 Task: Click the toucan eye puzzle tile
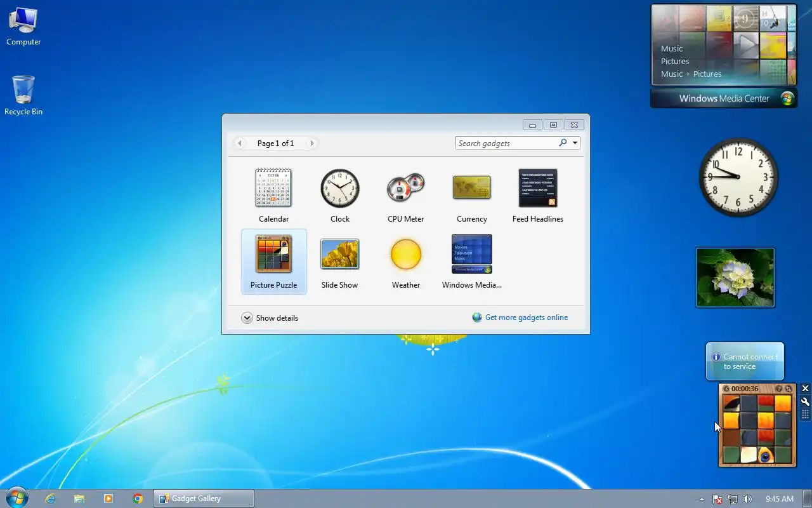point(766,455)
